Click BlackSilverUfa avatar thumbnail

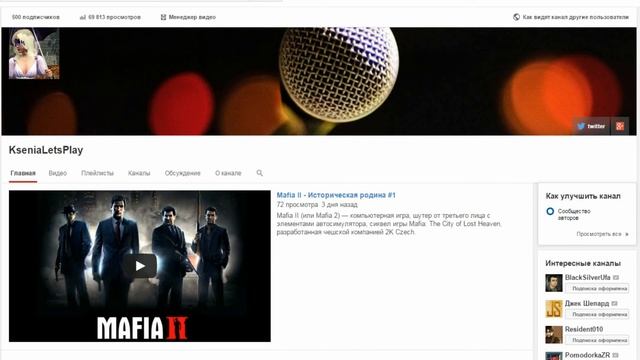coord(554,283)
